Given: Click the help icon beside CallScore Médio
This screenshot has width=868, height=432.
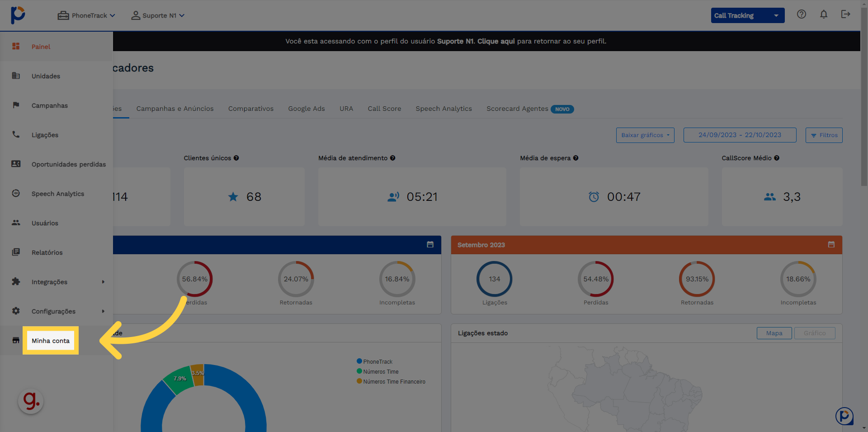Looking at the screenshot, I should (x=777, y=158).
